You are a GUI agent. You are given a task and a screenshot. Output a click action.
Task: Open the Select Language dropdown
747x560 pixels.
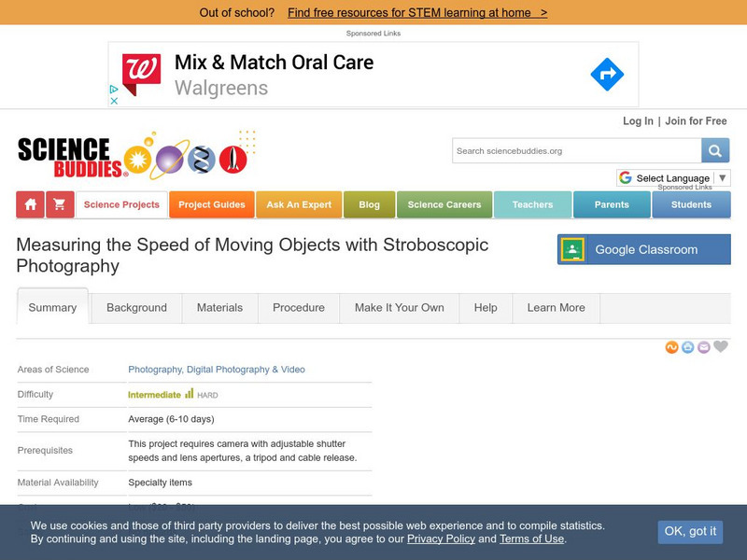pos(673,178)
